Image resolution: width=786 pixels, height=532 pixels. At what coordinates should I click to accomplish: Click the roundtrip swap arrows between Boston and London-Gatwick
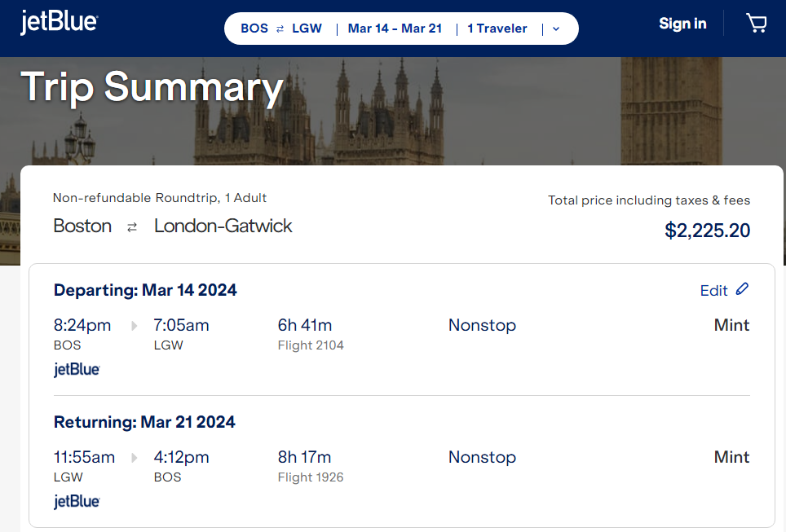(130, 226)
